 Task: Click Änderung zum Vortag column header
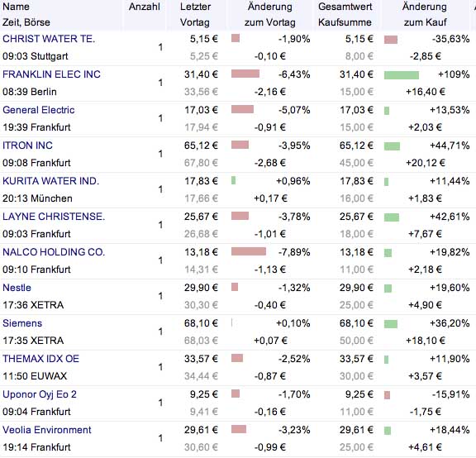[270, 15]
